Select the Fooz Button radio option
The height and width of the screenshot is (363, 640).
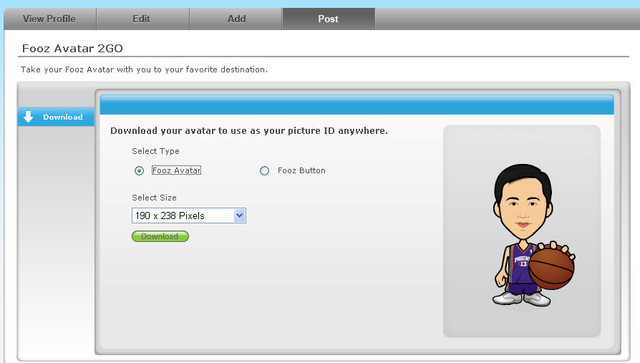264,171
